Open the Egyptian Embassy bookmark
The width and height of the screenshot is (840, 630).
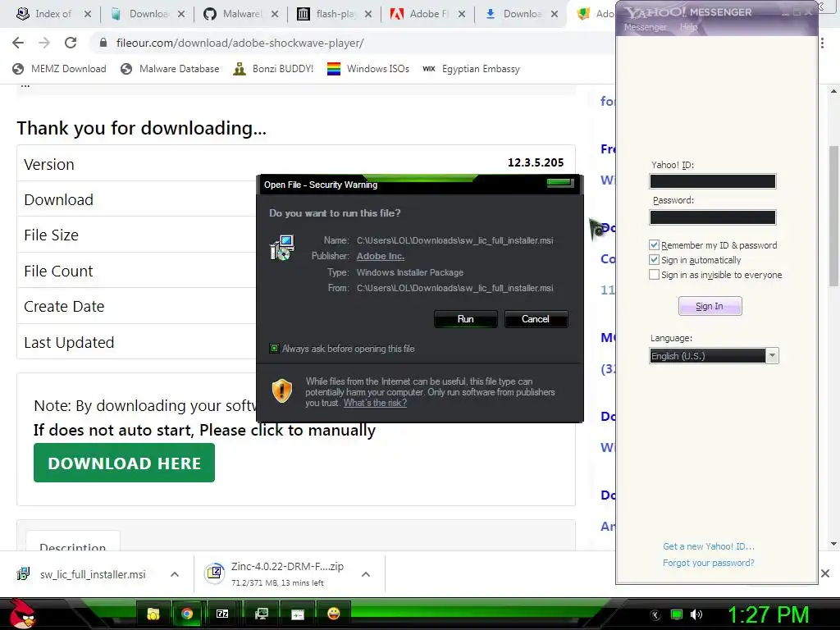472,69
